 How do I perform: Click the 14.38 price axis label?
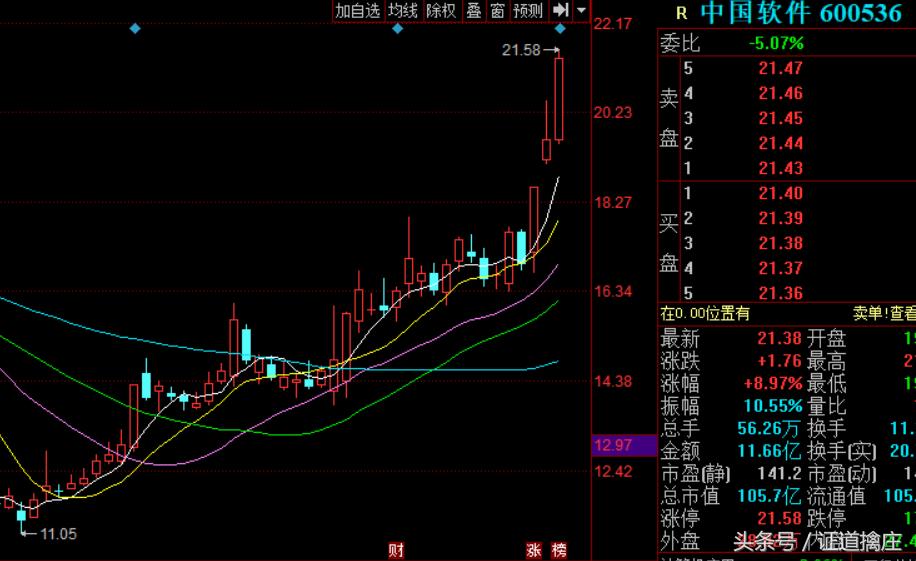point(613,382)
